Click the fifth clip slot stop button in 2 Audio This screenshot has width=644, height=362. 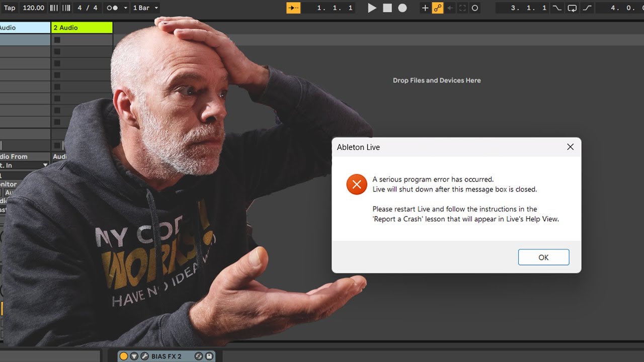57,87
